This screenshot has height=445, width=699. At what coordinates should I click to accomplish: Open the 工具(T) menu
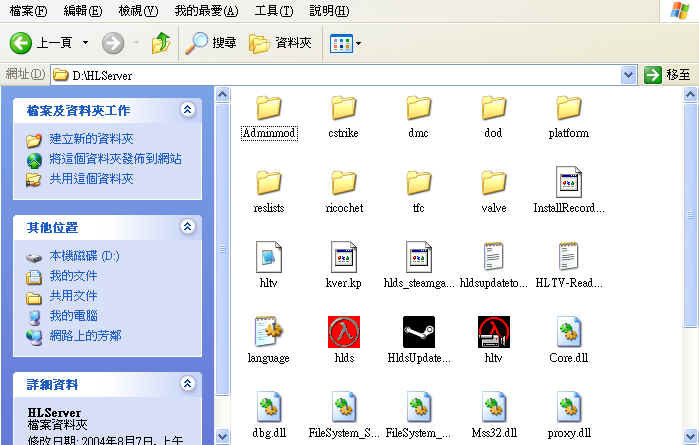tap(273, 11)
